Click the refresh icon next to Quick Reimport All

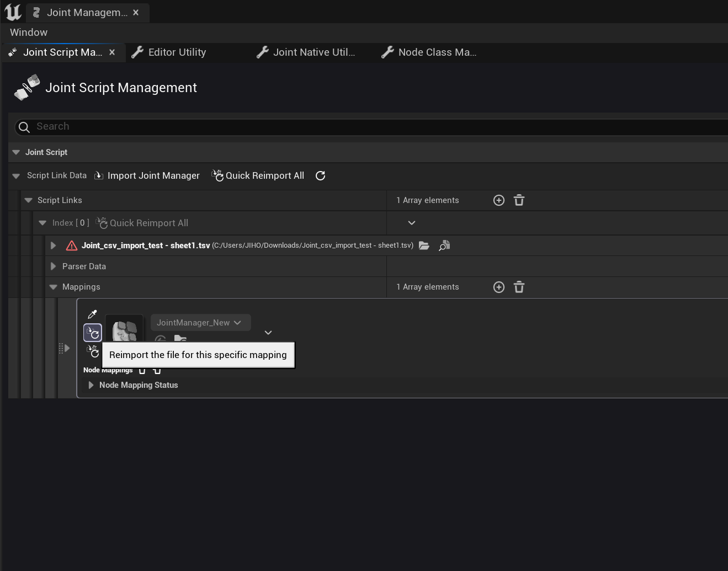tap(320, 175)
